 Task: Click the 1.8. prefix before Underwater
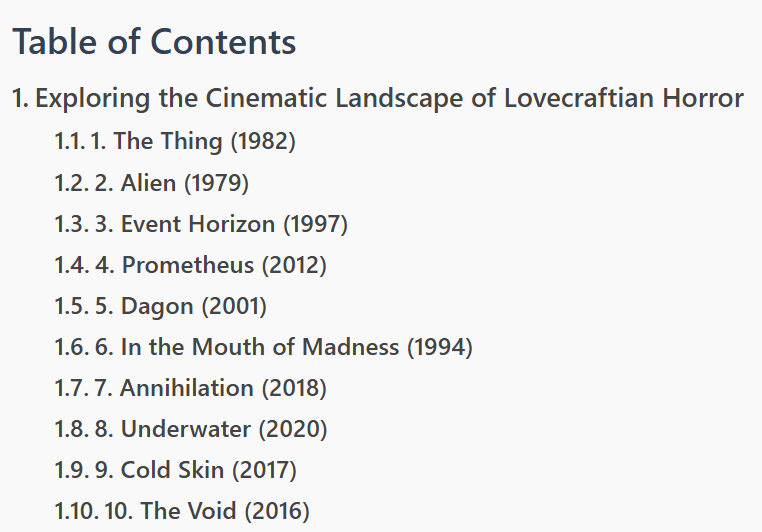(71, 429)
